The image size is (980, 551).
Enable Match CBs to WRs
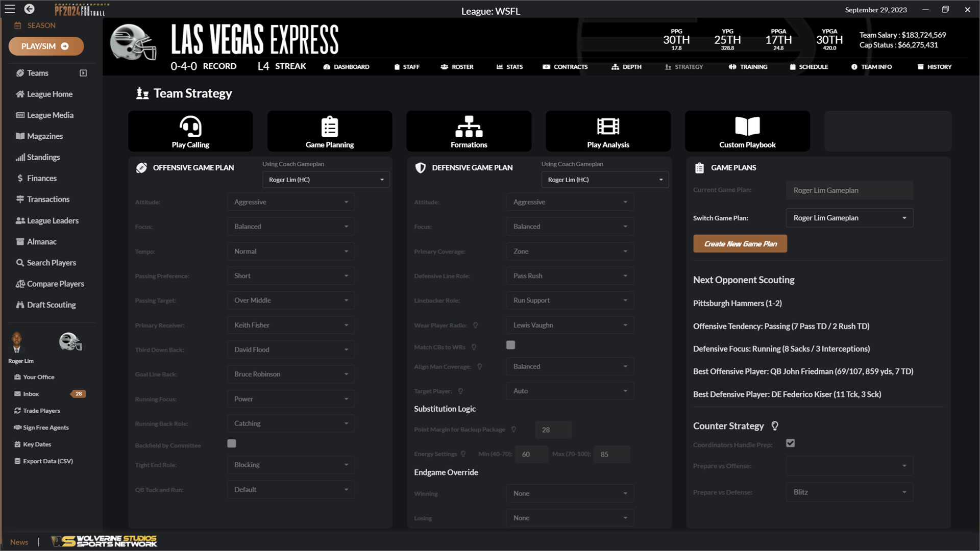pos(510,345)
